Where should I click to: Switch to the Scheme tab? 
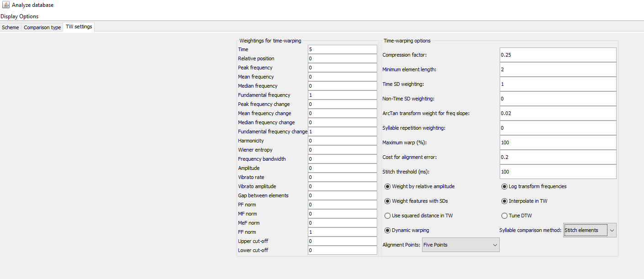pos(11,27)
